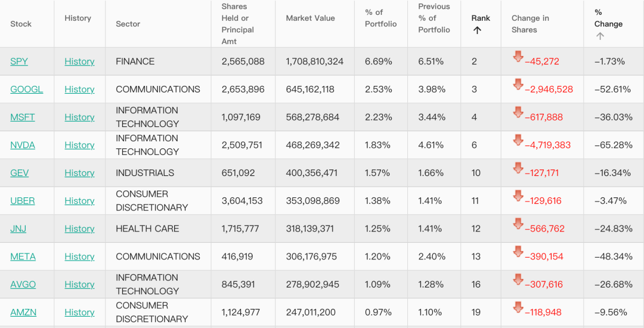Sort by % of Portfolio header

coord(380,18)
